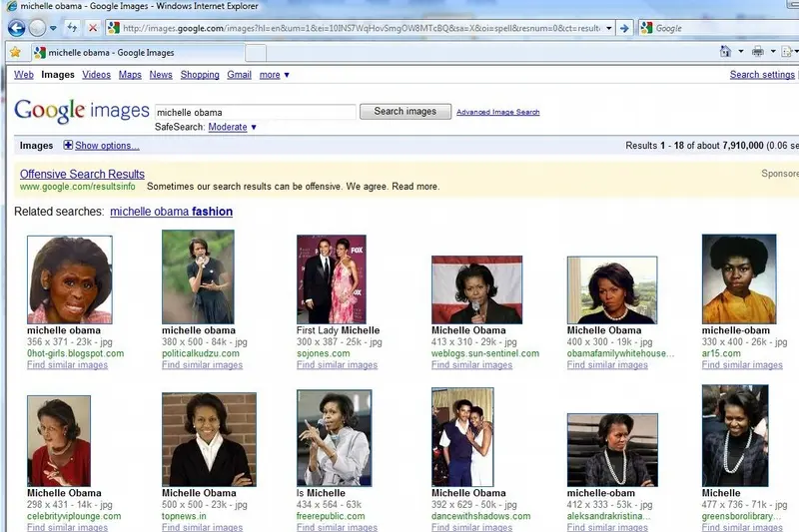Click Find similar images under 0hot-girls.blogspot.com
This screenshot has width=799, height=532.
point(67,364)
